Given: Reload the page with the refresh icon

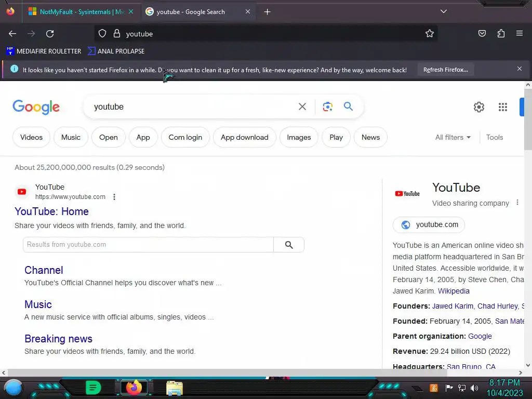Looking at the screenshot, I should [x=50, y=34].
